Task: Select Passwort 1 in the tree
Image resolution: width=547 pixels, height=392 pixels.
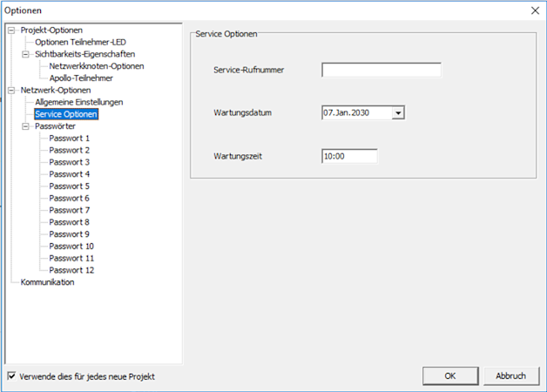Action: (69, 139)
